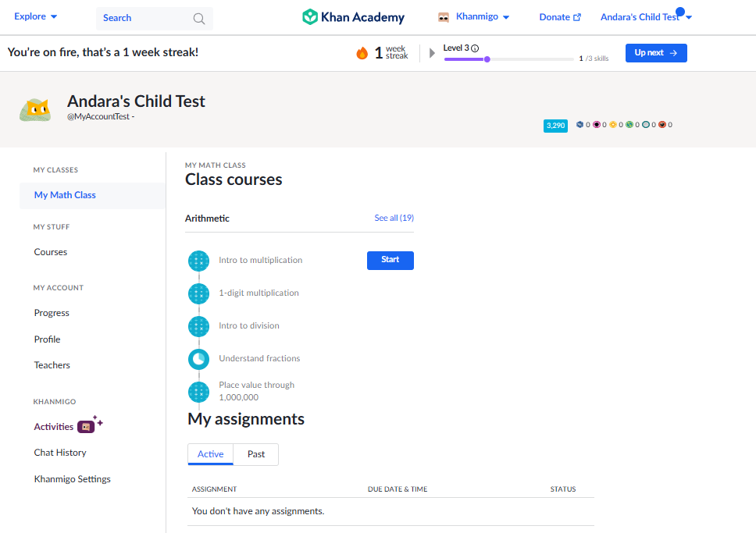Click the search magnifier icon
Screen dimensions: 756x533
(198, 18)
